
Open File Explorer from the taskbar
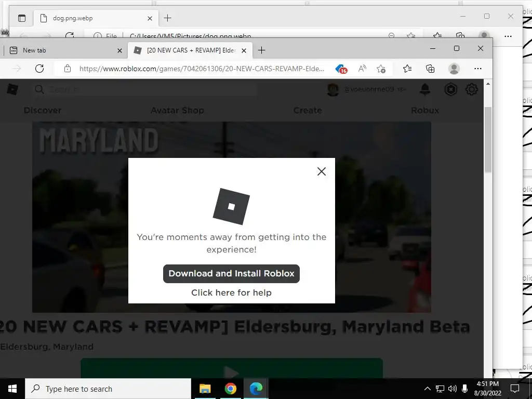(205, 389)
